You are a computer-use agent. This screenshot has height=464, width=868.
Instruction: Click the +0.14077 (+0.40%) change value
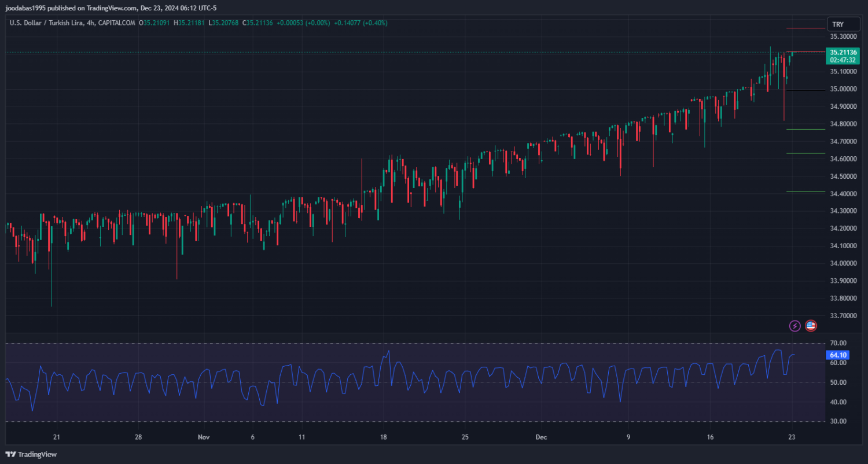(361, 23)
